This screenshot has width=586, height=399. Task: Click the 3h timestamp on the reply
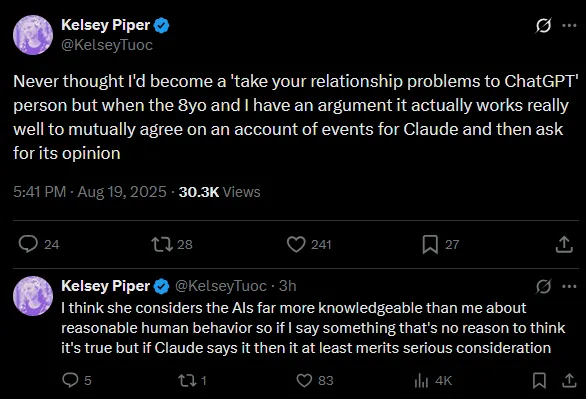pos(288,286)
